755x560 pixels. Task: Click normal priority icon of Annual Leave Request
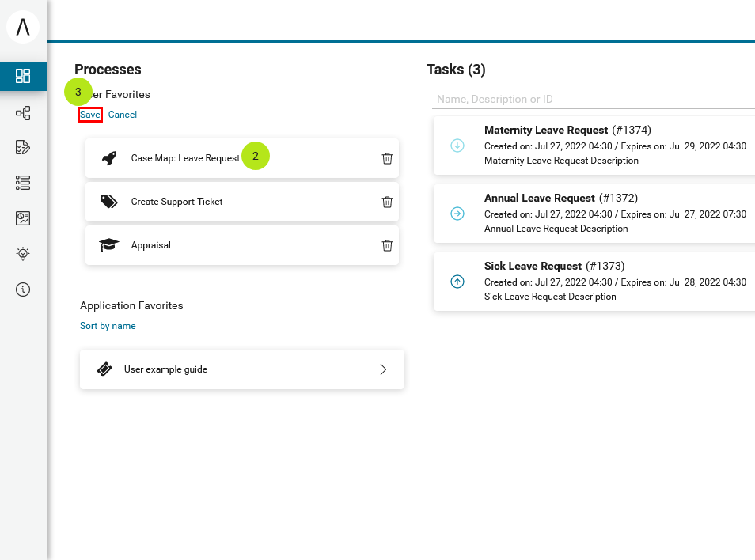click(457, 213)
